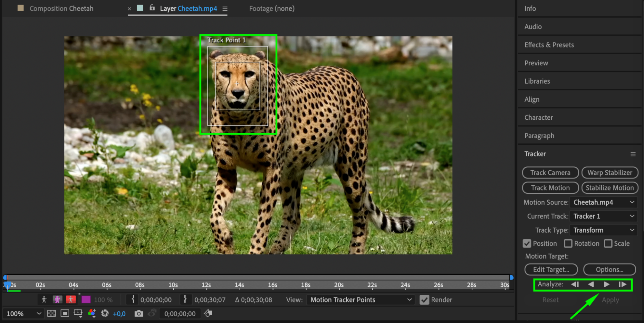Toggle mask and shape path visibility icon
This screenshot has width=644, height=323.
click(x=65, y=313)
